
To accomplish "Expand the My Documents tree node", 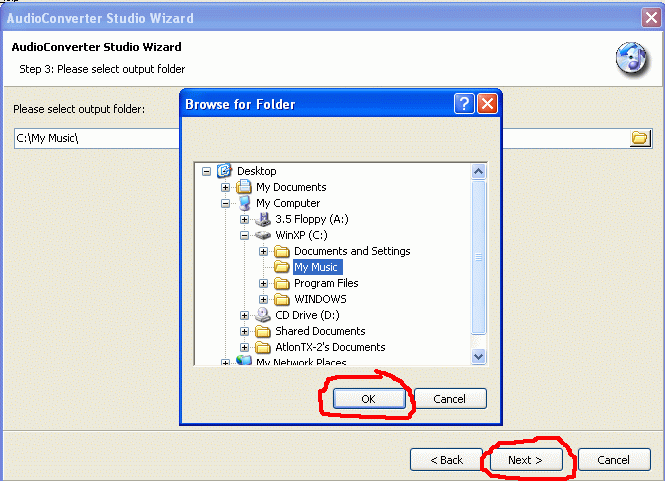I will (x=225, y=187).
